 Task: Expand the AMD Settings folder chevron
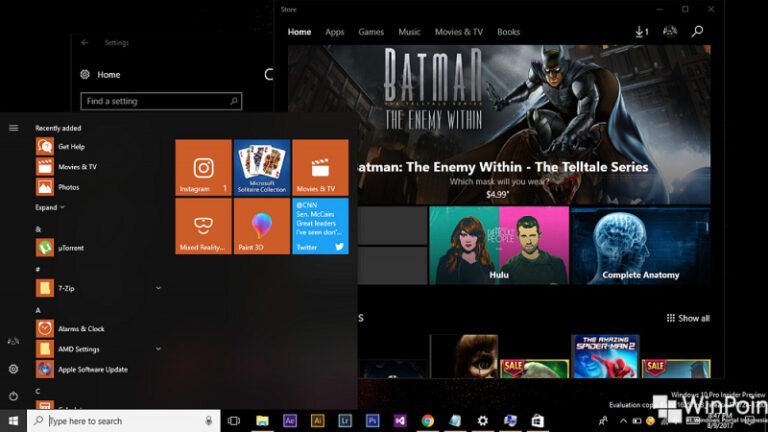pos(158,349)
